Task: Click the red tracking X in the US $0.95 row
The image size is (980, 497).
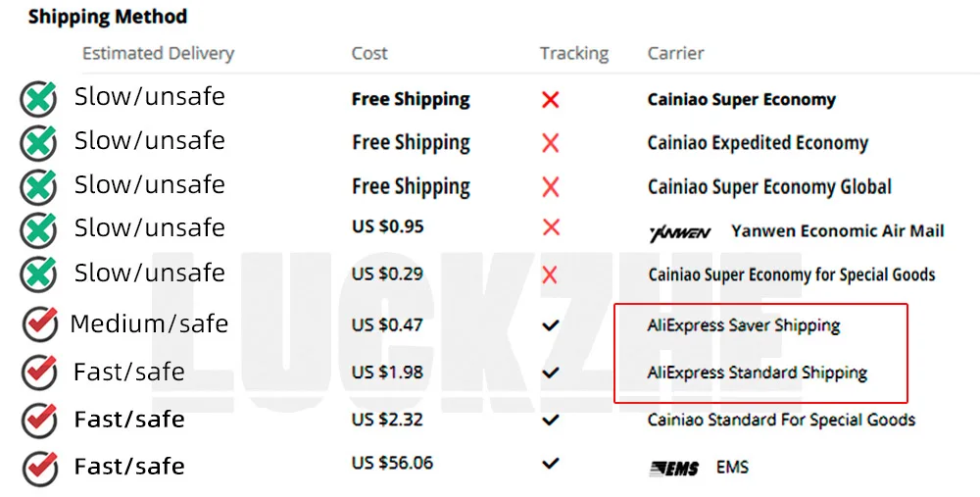Action: coord(551,226)
